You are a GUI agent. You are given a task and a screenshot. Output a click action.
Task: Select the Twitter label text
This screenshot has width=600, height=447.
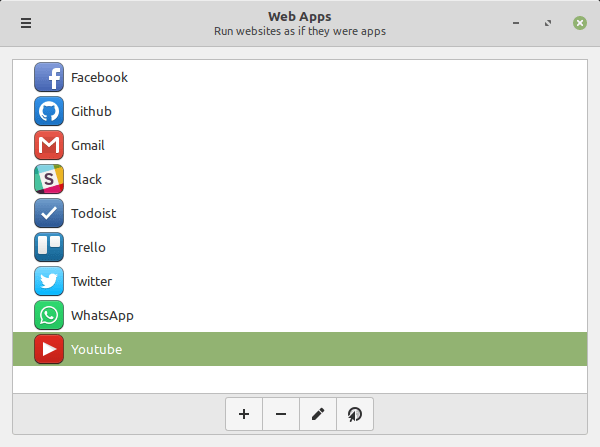coord(92,282)
